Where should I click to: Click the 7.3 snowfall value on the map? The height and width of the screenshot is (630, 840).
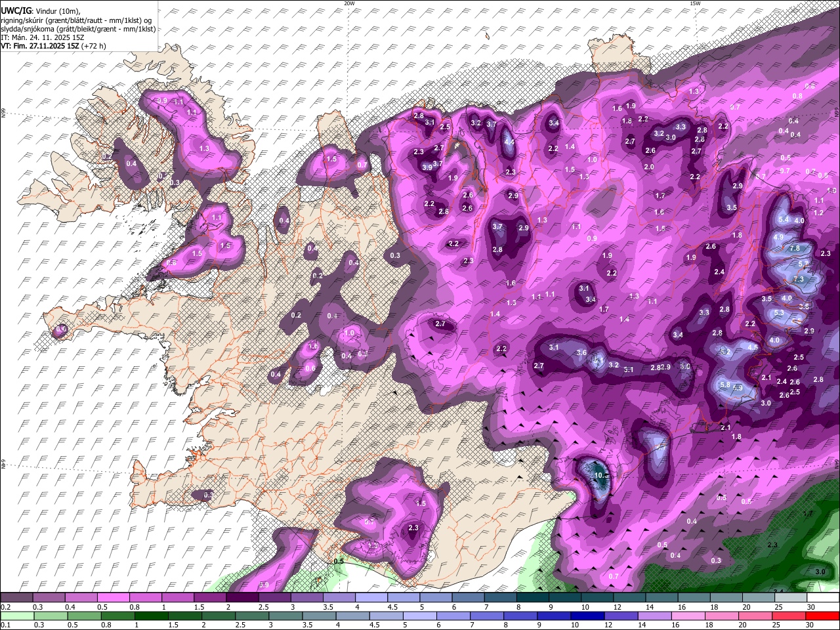(798, 280)
